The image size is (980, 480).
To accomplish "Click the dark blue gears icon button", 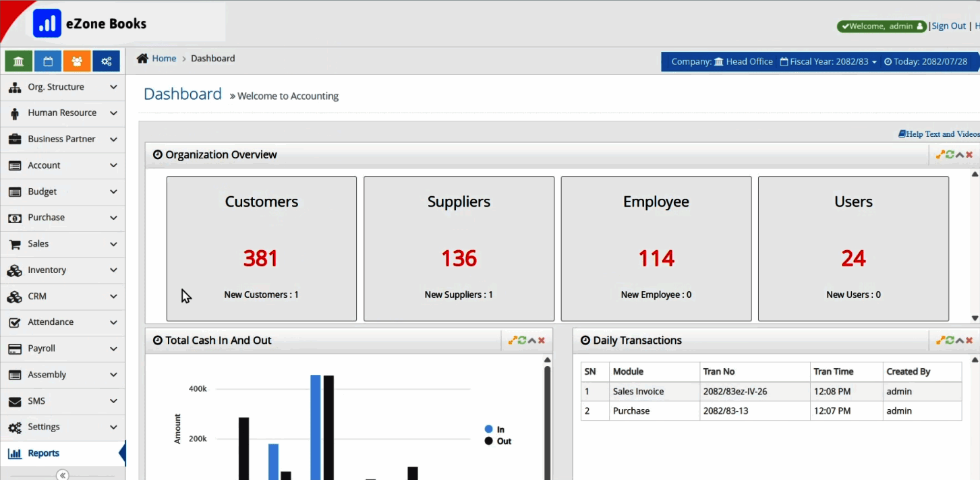I will 106,61.
